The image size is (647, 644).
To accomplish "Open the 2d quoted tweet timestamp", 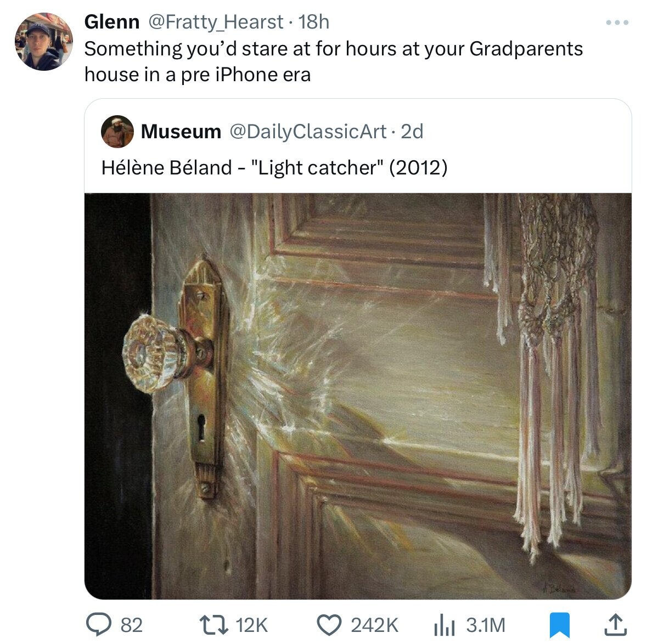I will (412, 132).
